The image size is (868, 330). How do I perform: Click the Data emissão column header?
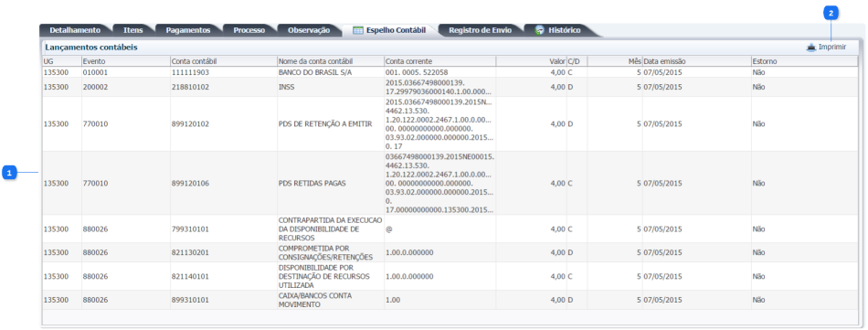coord(696,61)
